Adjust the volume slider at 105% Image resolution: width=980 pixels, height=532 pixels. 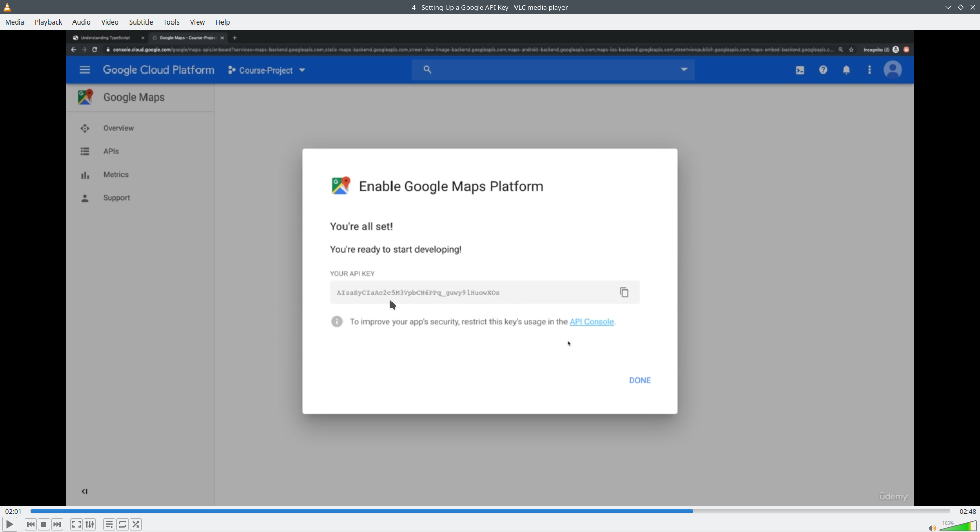pyautogui.click(x=958, y=526)
